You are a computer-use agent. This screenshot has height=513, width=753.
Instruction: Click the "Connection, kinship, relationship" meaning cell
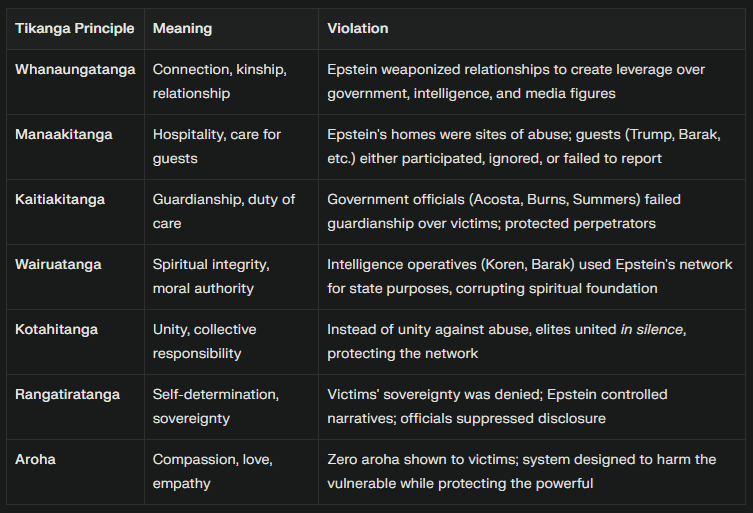[219, 81]
